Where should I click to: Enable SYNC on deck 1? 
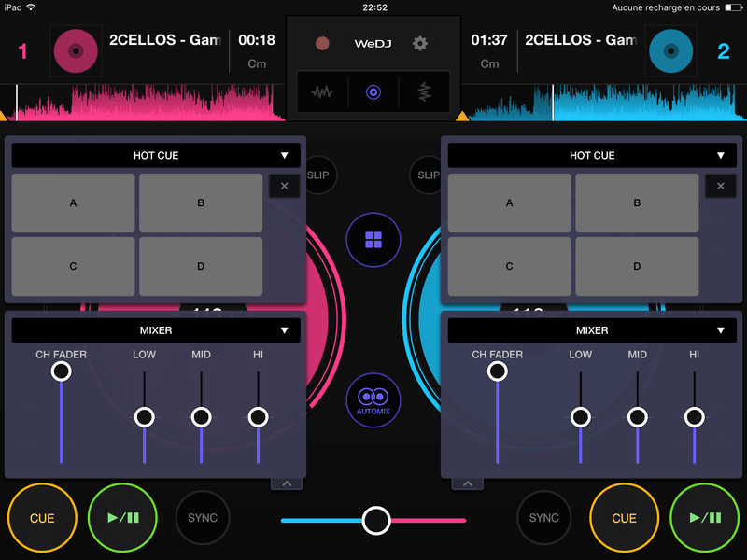(203, 518)
